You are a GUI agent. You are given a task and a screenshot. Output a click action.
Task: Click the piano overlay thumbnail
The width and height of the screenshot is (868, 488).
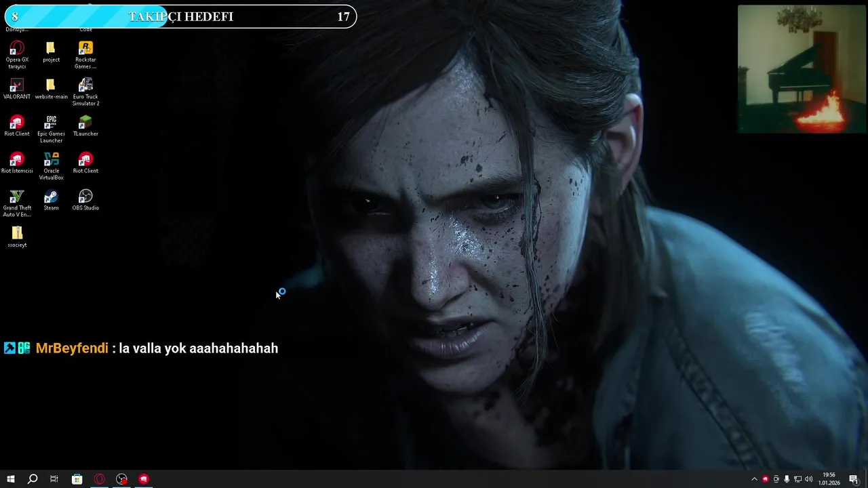(802, 69)
